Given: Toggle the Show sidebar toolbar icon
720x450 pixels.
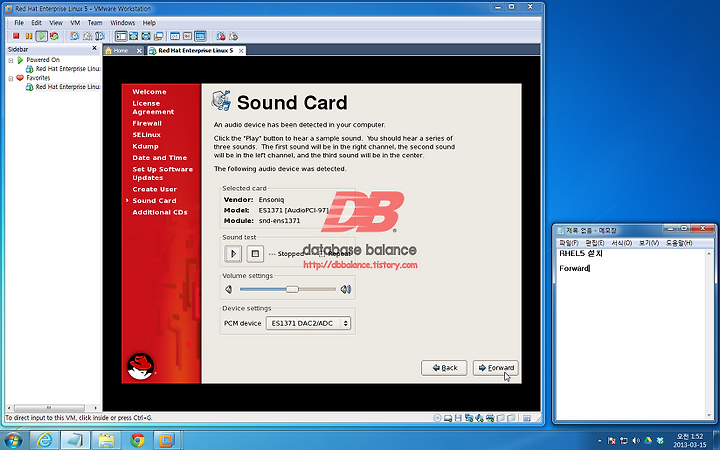Looking at the screenshot, I should (x=121, y=36).
